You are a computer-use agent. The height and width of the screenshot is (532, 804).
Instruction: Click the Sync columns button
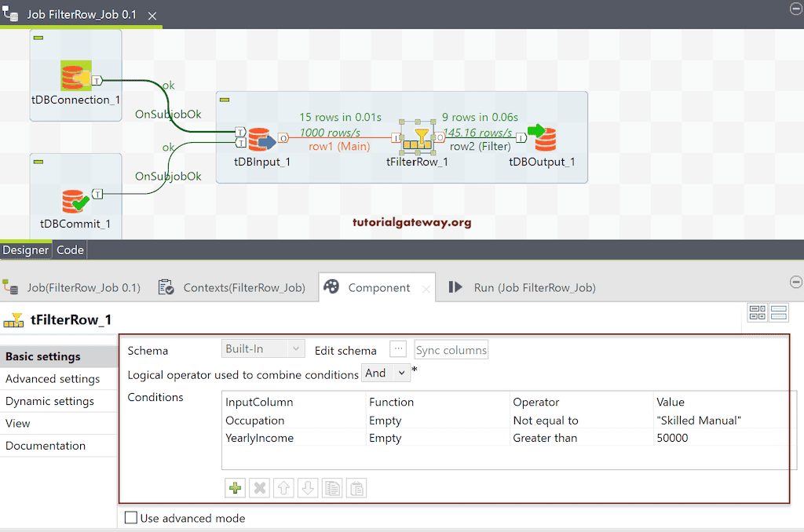(x=451, y=350)
